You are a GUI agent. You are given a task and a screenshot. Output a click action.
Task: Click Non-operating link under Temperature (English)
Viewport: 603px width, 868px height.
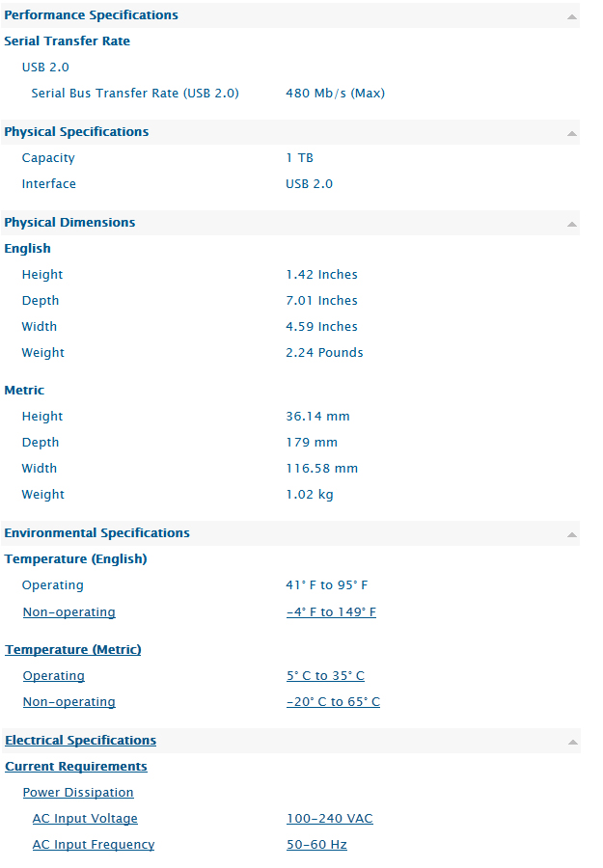[x=69, y=612]
